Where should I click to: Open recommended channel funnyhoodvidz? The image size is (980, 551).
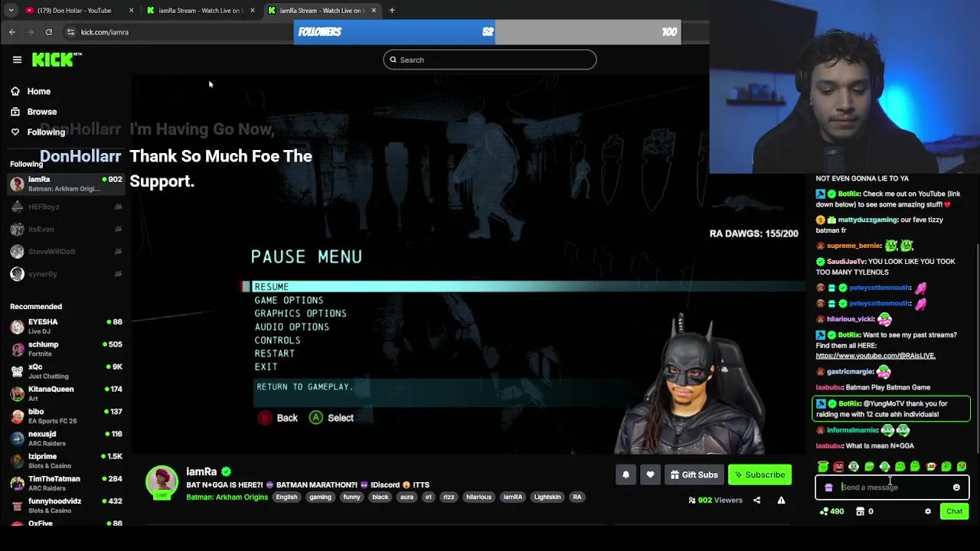(x=66, y=505)
